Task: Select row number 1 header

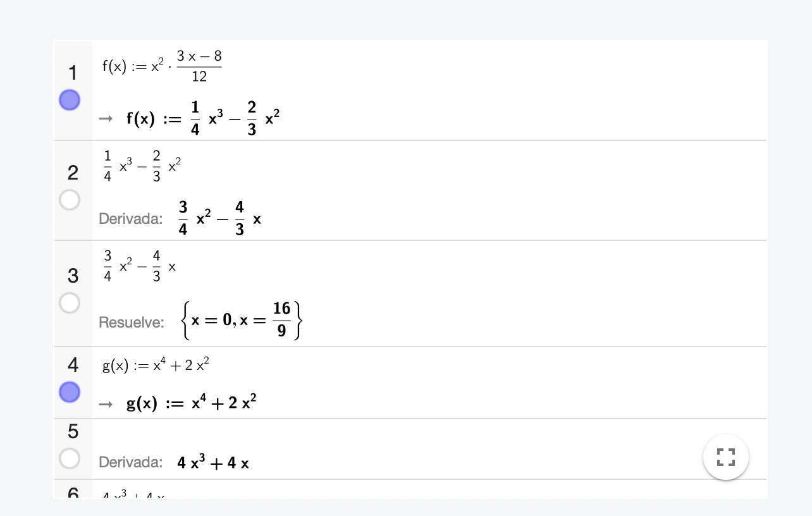Action: coord(73,73)
